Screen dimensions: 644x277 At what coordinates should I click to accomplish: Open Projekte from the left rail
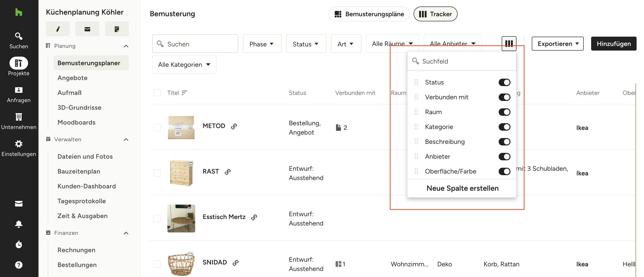point(19,67)
